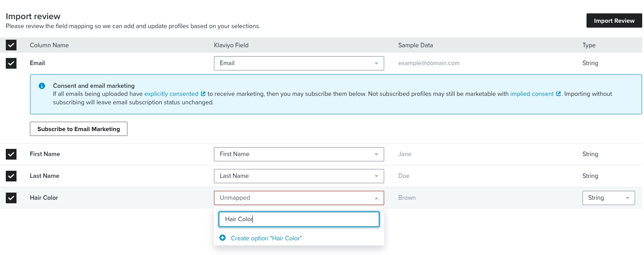Uncheck the Email column checkbox
Image resolution: width=644 pixels, height=255 pixels.
[x=11, y=63]
